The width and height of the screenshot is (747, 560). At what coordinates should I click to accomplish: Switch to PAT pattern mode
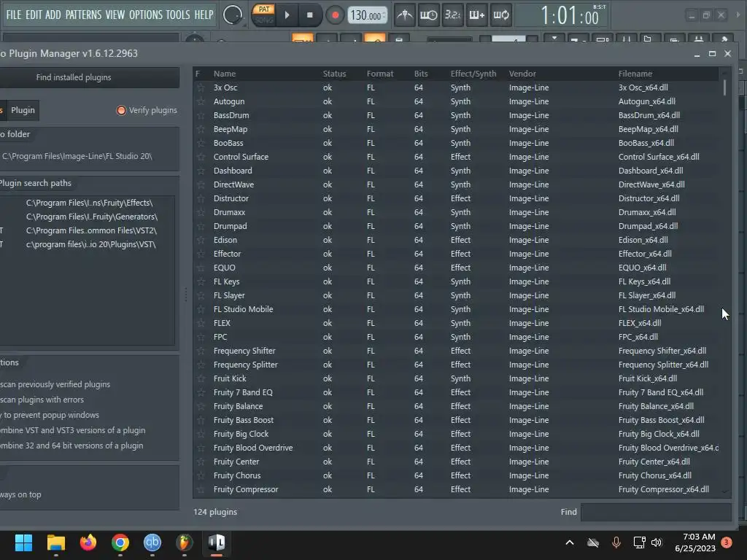tap(264, 9)
